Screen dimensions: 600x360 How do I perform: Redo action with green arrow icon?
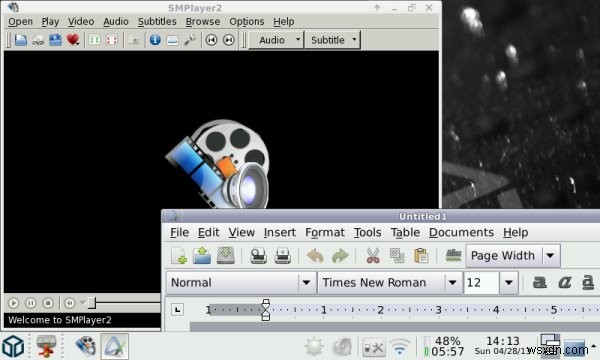340,256
